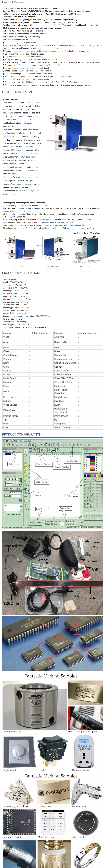Click the FEATURES AT A GLANCE heading

pyautogui.click(x=19, y=92)
